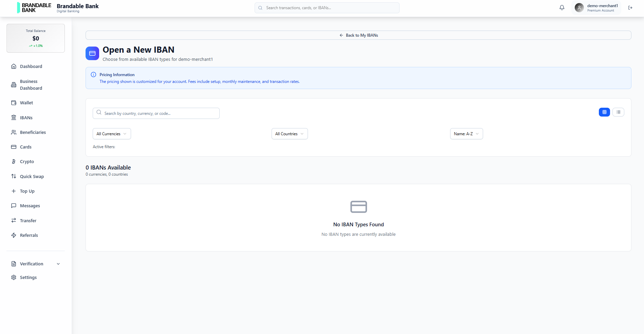
Task: Open the Dashboard section
Action: click(31, 66)
